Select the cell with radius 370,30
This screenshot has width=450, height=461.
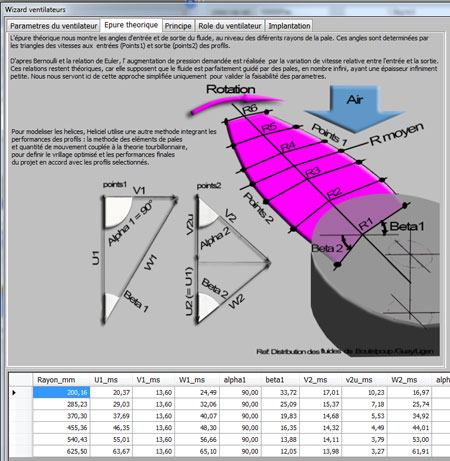61,416
